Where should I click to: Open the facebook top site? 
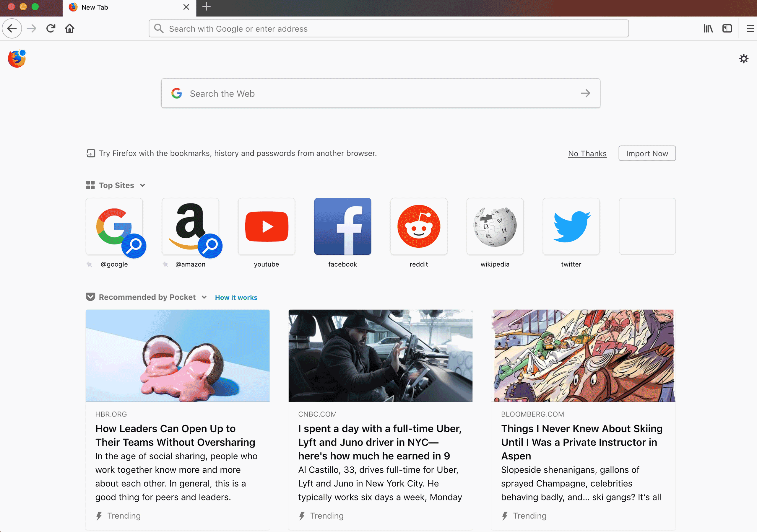[342, 226]
